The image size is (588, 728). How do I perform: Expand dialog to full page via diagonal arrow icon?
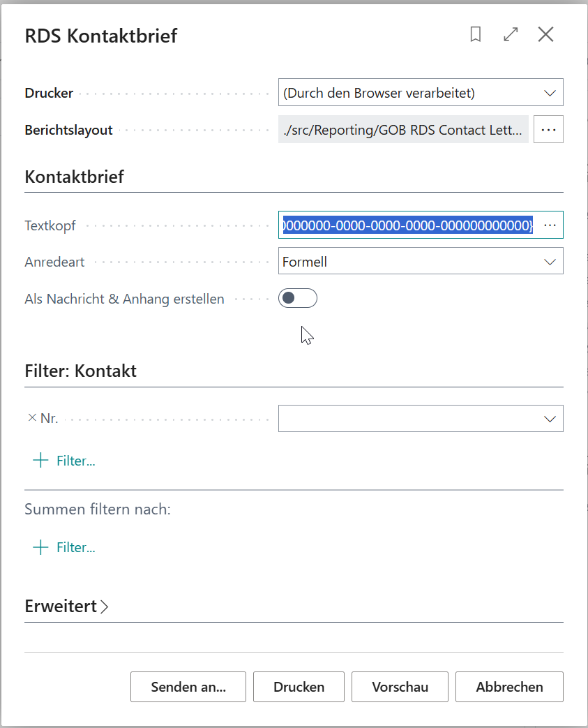(x=511, y=34)
